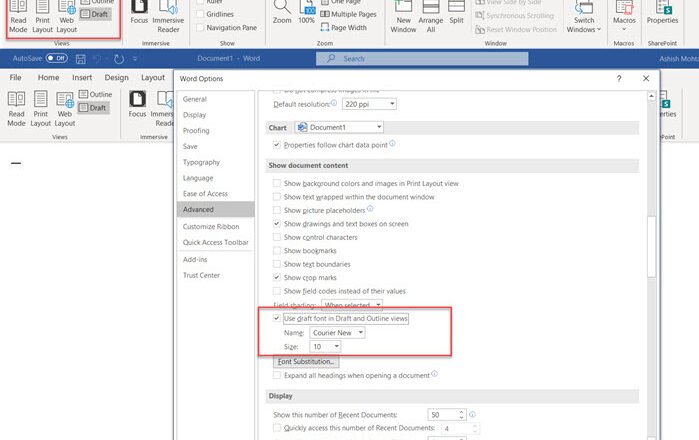The image size is (699, 440).
Task: Click the Save icon in the title bar
Action: point(81,59)
